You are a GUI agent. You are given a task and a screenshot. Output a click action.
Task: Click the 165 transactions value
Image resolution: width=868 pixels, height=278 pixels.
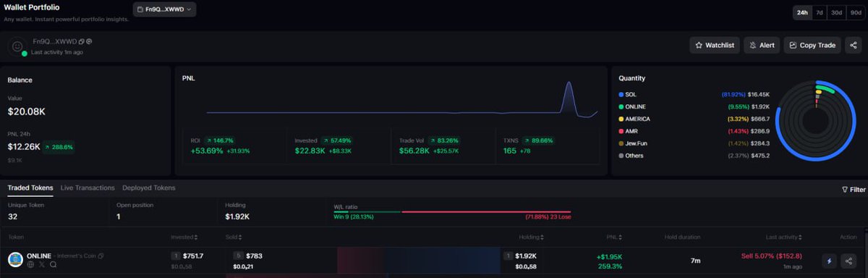pos(509,151)
